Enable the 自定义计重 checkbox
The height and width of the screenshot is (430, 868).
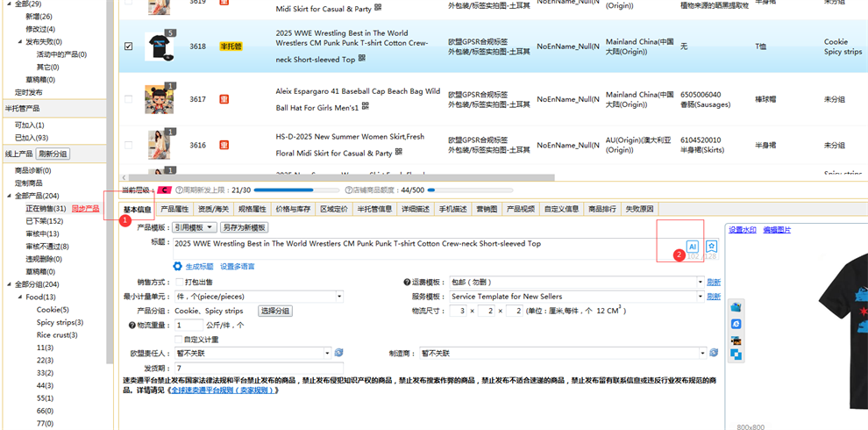click(178, 339)
